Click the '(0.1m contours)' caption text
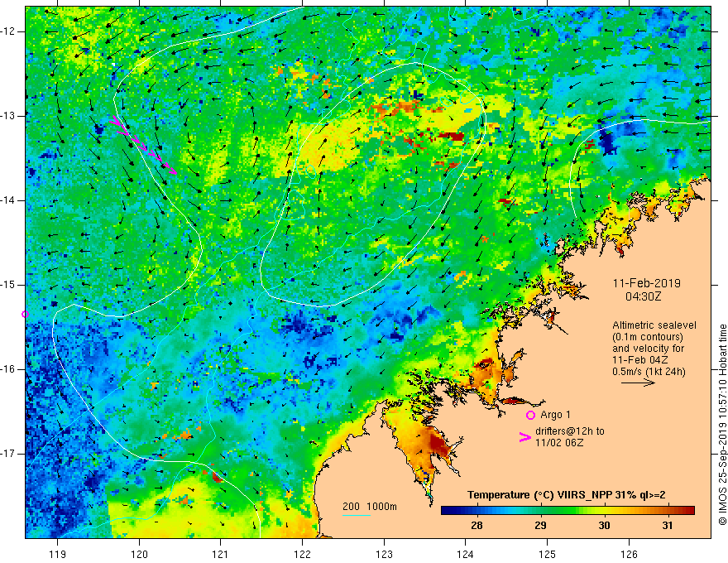This screenshot has height=563, width=728. 648,337
